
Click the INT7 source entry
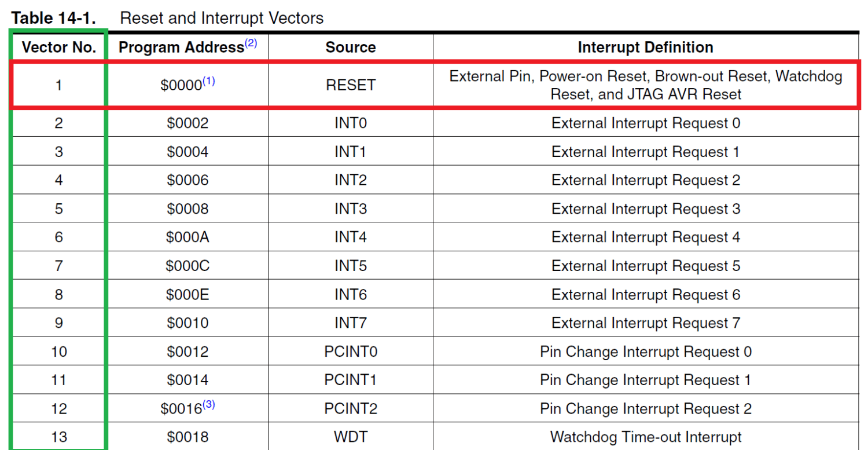click(x=350, y=323)
